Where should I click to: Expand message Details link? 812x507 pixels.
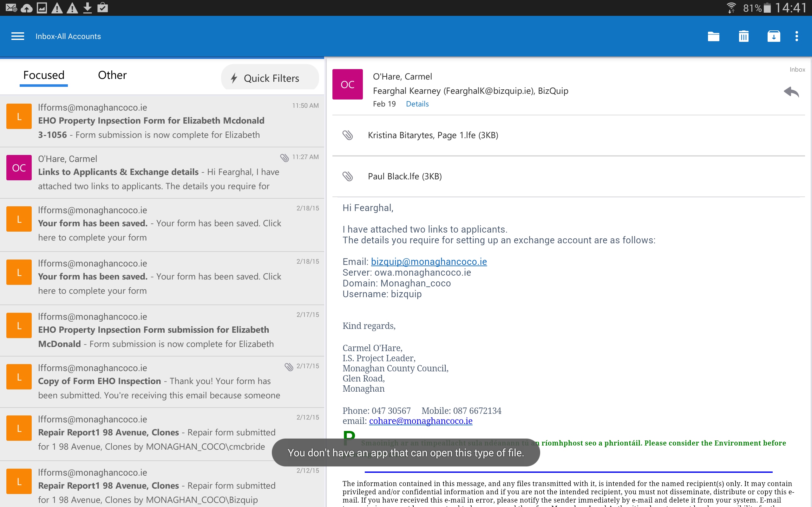[x=417, y=104]
